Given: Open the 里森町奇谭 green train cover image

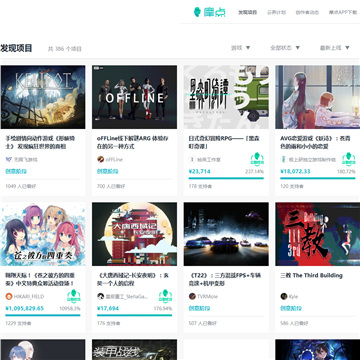Looking at the screenshot, I should [226, 97].
